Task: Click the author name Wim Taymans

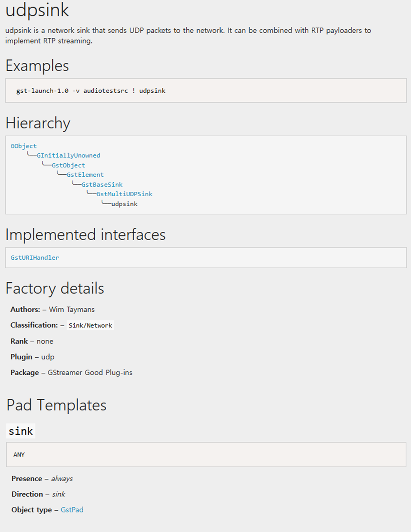Action: click(72, 310)
